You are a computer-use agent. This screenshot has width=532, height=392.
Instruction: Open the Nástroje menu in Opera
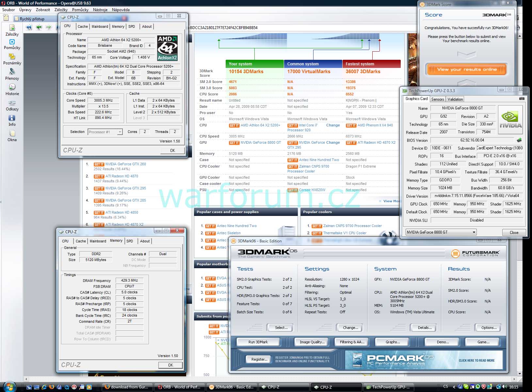click(100, 10)
